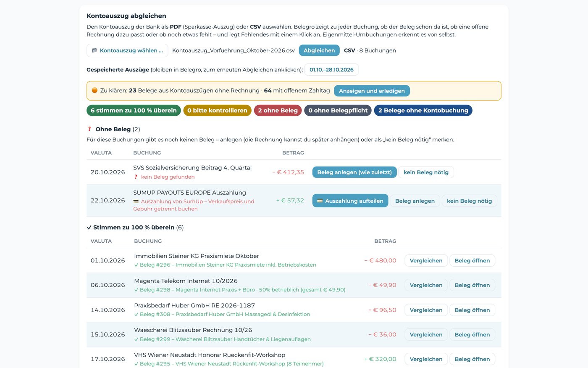This screenshot has height=368, width=588.
Task: Open Beleg for VHS Wiener Neustadt Honorar
Action: pos(472,359)
